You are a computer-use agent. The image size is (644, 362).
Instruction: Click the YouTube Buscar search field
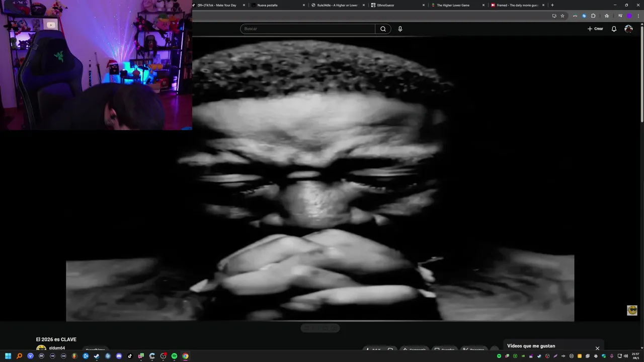[x=307, y=29]
